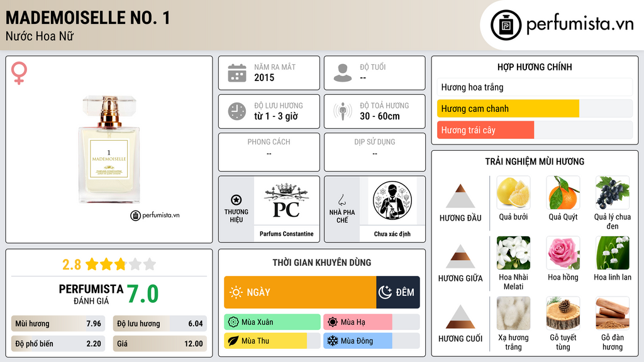This screenshot has width=644, height=362.
Task: Click the green Mùa Xuân season bar
Action: 272,322
